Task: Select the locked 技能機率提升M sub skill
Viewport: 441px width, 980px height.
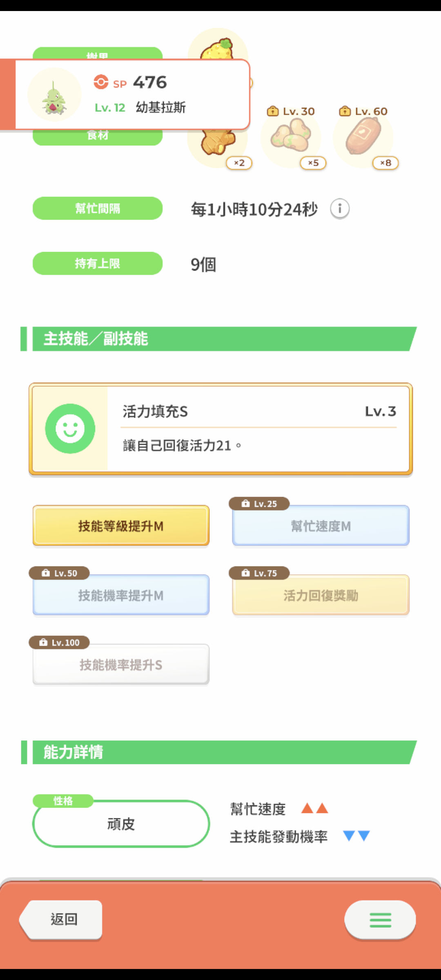Action: 121,595
